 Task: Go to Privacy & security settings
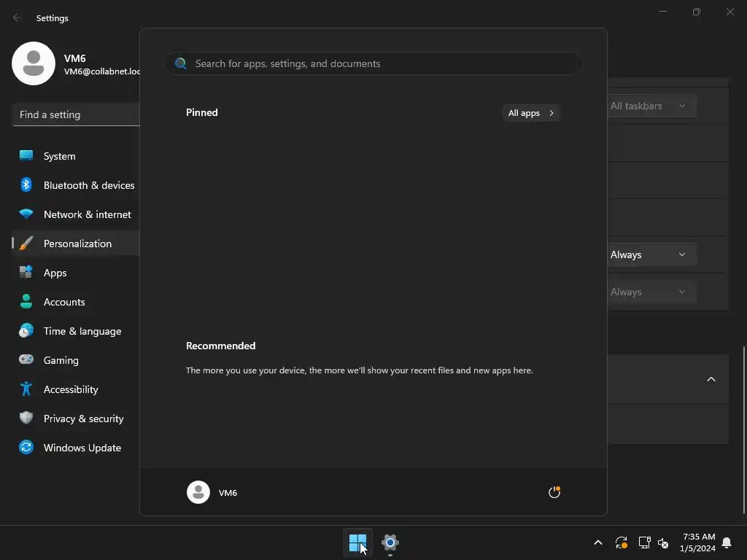(x=76, y=419)
